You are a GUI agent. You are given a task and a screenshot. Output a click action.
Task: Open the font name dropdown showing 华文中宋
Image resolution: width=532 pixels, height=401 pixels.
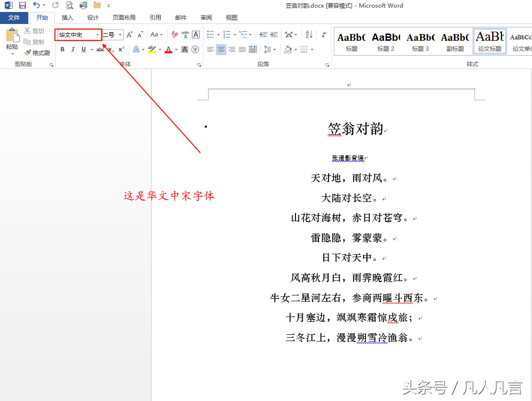point(98,35)
